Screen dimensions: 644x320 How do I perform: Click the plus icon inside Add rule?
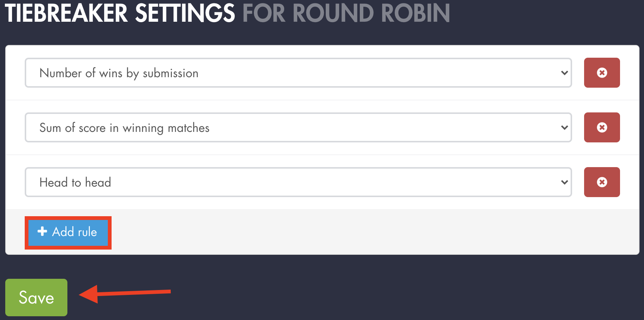pos(42,232)
